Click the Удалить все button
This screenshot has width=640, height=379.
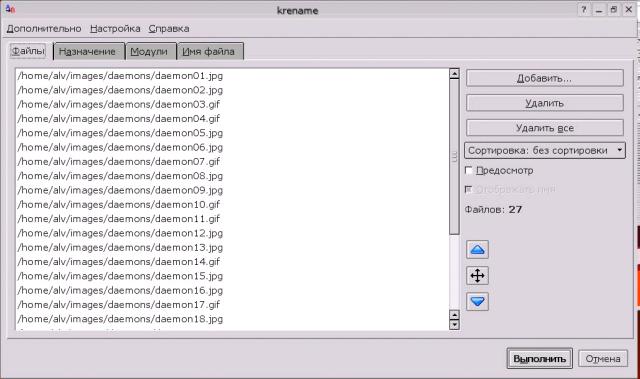pyautogui.click(x=544, y=128)
